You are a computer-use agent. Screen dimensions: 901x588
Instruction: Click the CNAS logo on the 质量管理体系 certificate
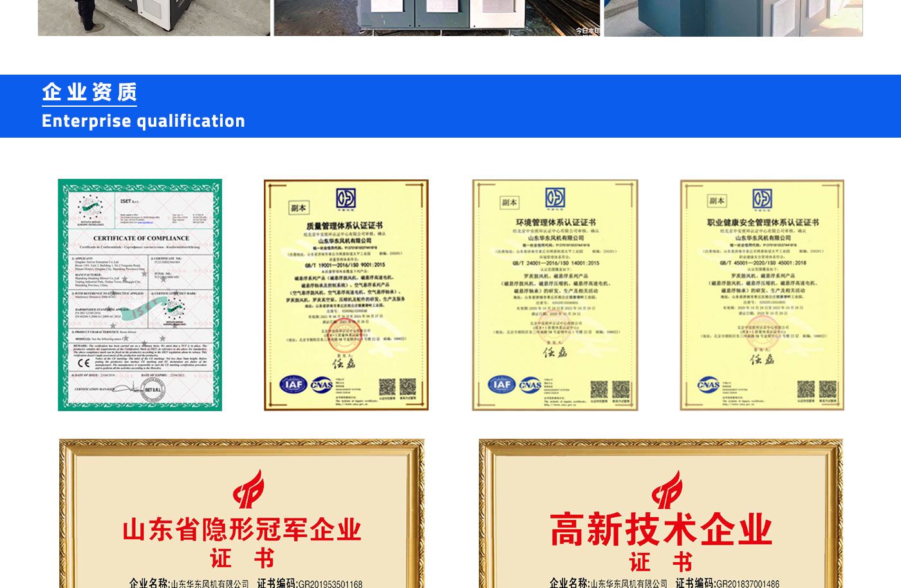tap(322, 385)
